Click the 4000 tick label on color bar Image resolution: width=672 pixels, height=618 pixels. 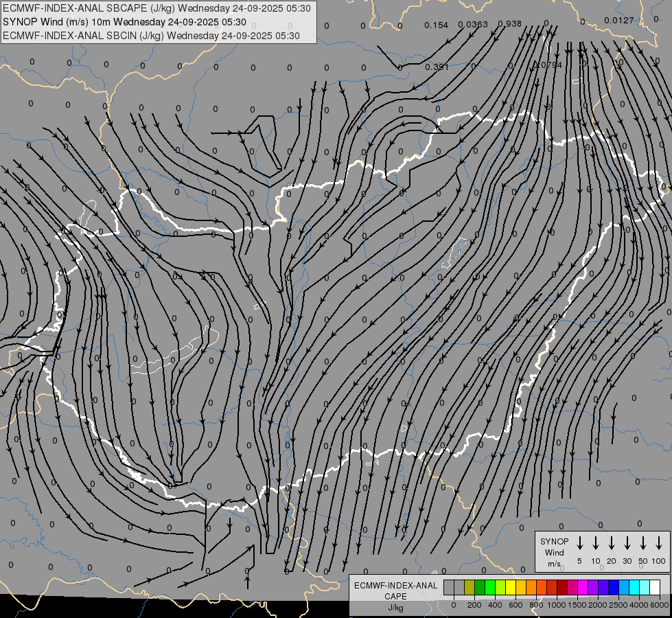pos(639,605)
